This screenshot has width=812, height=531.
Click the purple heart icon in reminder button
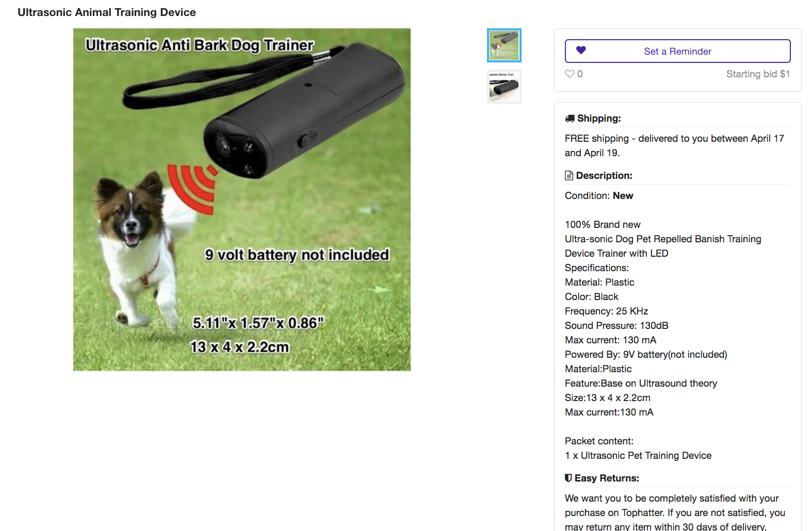581,50
